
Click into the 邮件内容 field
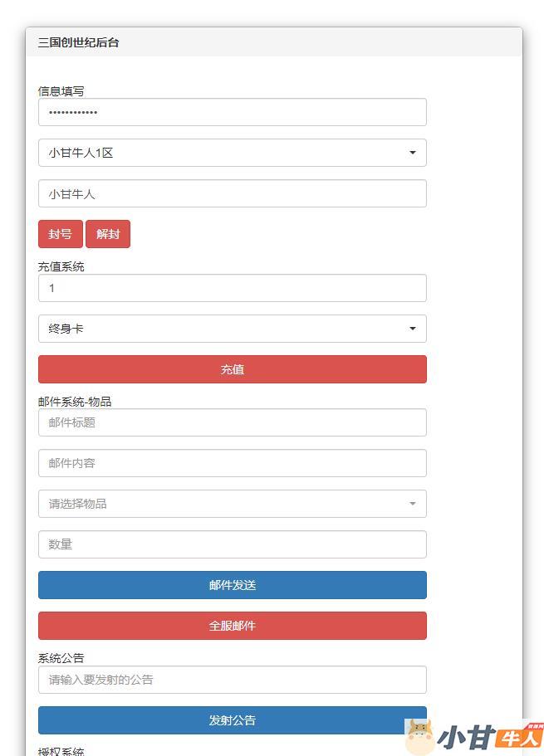pos(232,463)
